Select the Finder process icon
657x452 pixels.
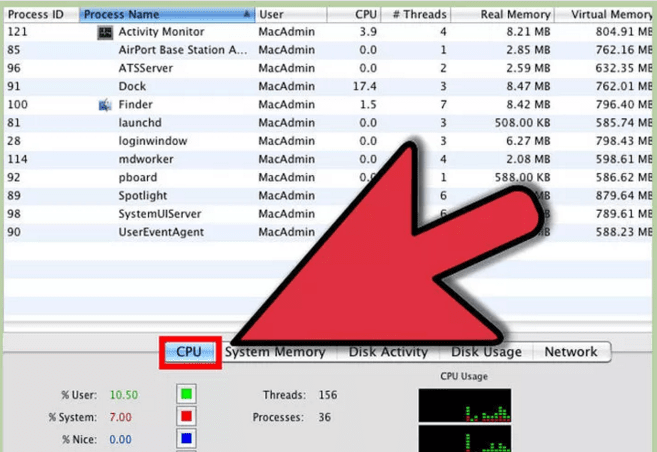pyautogui.click(x=105, y=105)
